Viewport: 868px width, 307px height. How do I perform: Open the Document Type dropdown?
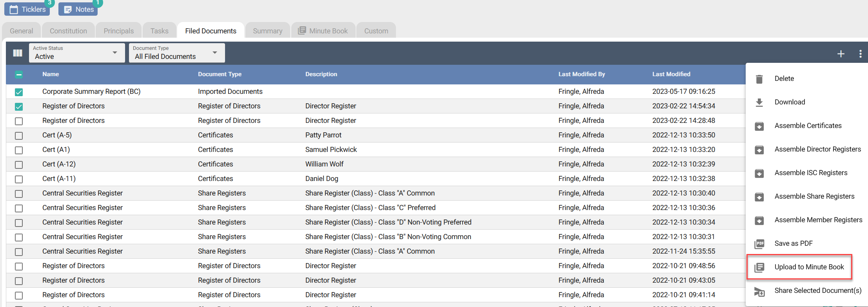pos(176,53)
